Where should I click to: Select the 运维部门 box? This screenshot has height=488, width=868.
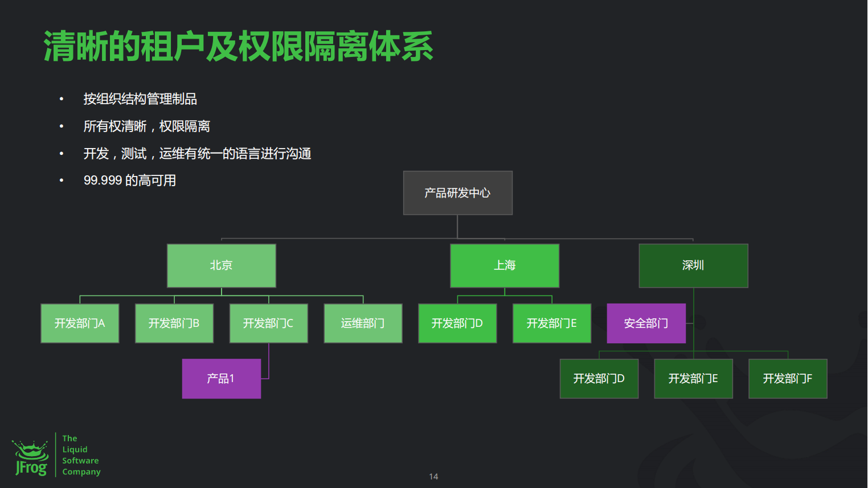363,323
